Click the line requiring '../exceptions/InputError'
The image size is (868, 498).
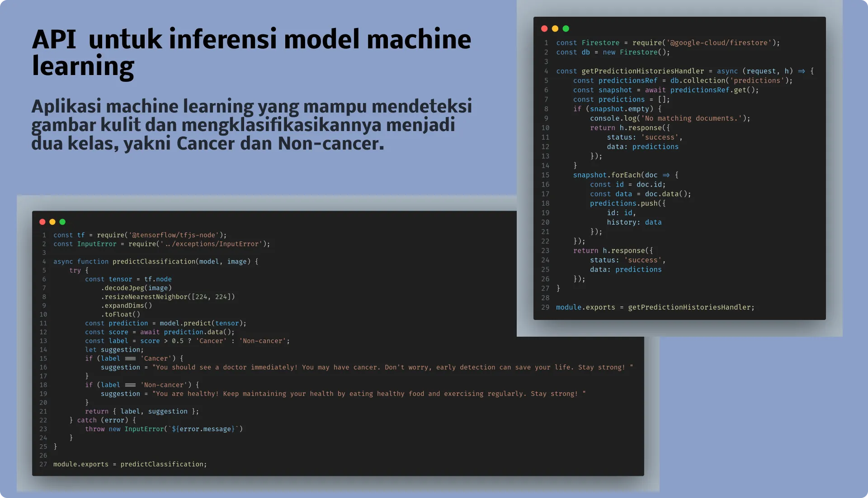(x=161, y=244)
